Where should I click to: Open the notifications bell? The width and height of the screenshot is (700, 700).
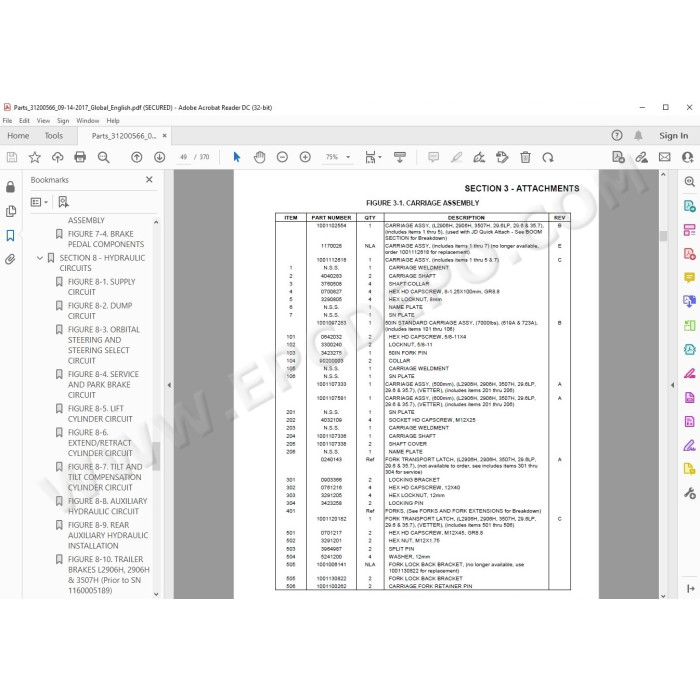point(638,135)
